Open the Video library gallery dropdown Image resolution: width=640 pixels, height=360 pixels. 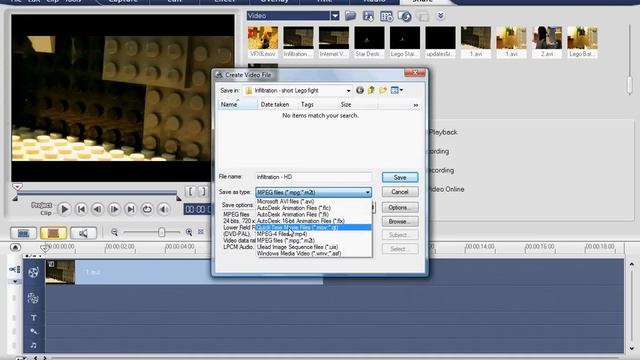point(335,16)
